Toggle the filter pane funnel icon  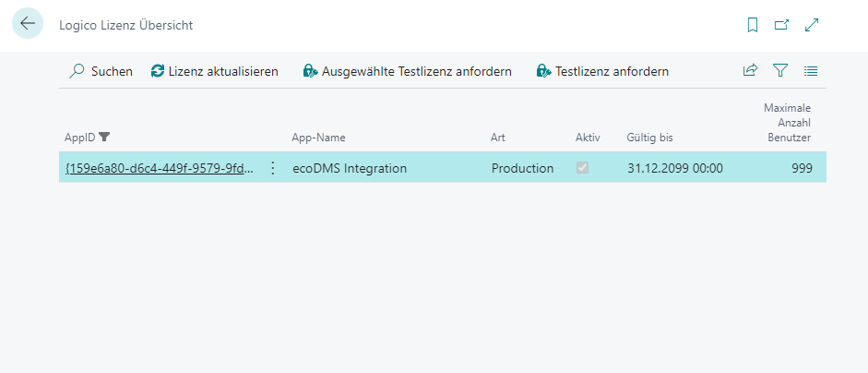click(x=780, y=71)
